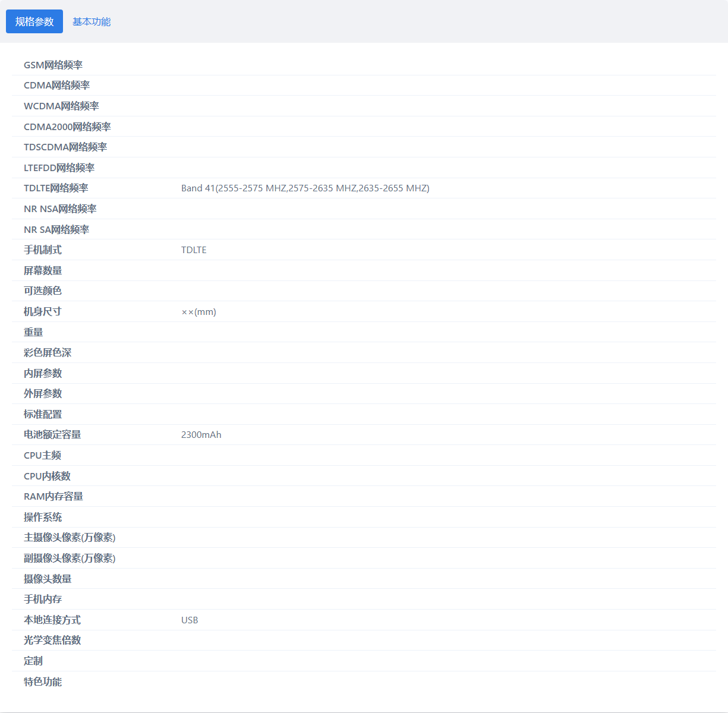
Task: Click the USB connection value
Action: [190, 620]
